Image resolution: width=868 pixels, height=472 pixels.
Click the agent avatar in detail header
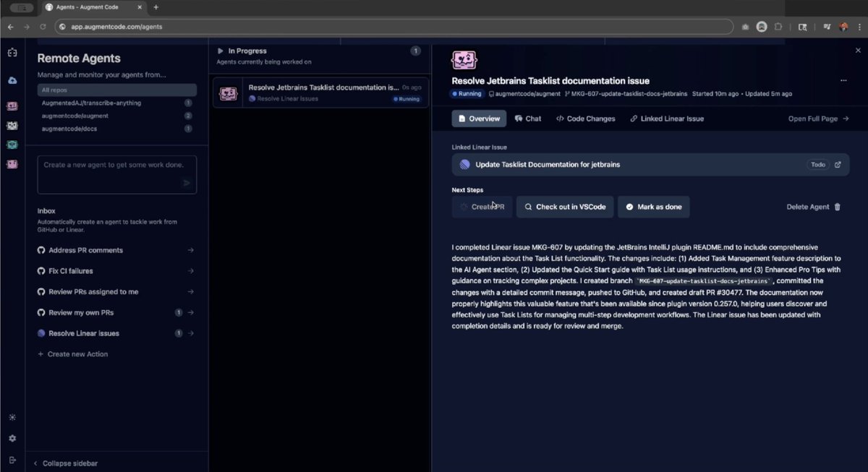464,60
